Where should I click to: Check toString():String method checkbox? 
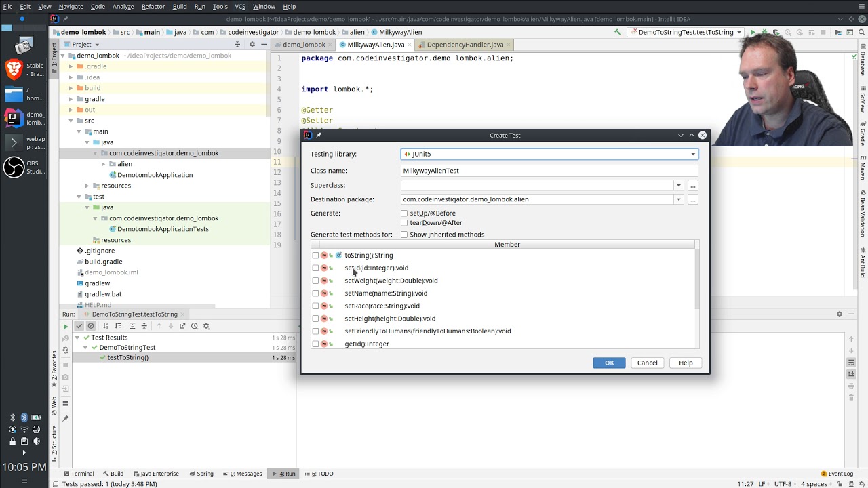coord(315,256)
